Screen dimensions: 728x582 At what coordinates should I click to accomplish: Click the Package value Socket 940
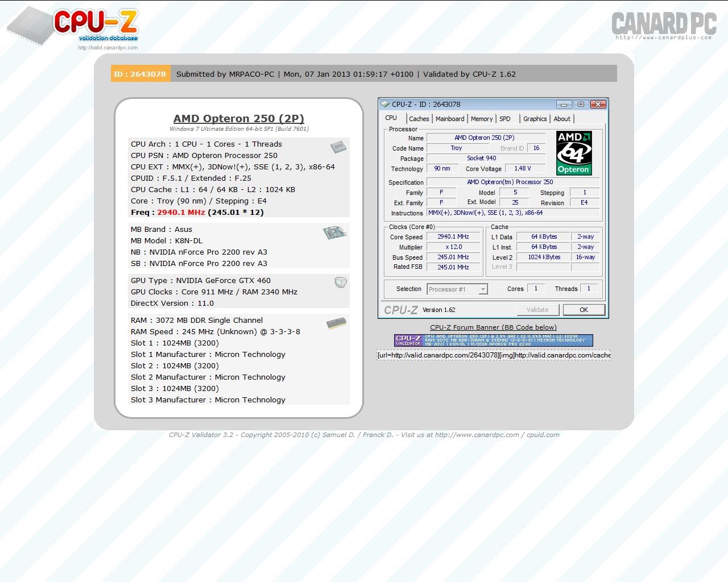pos(486,158)
